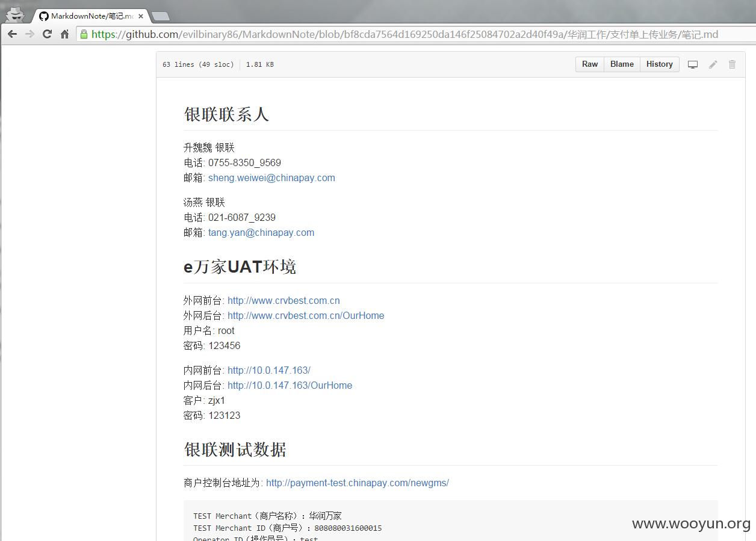Open the http://10.0.147.163/OurHome link
Screen dimensions: 756x541
tap(290, 385)
